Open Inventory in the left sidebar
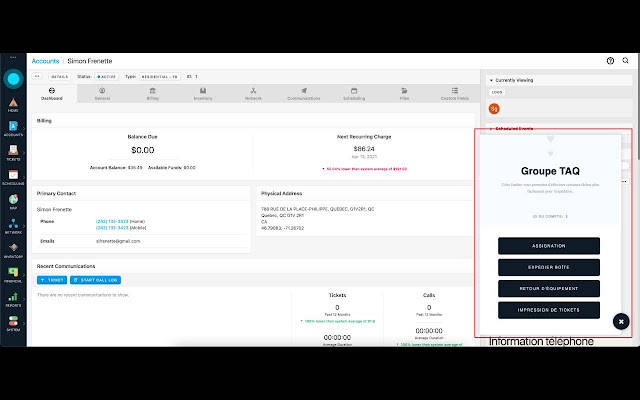 click(13, 251)
